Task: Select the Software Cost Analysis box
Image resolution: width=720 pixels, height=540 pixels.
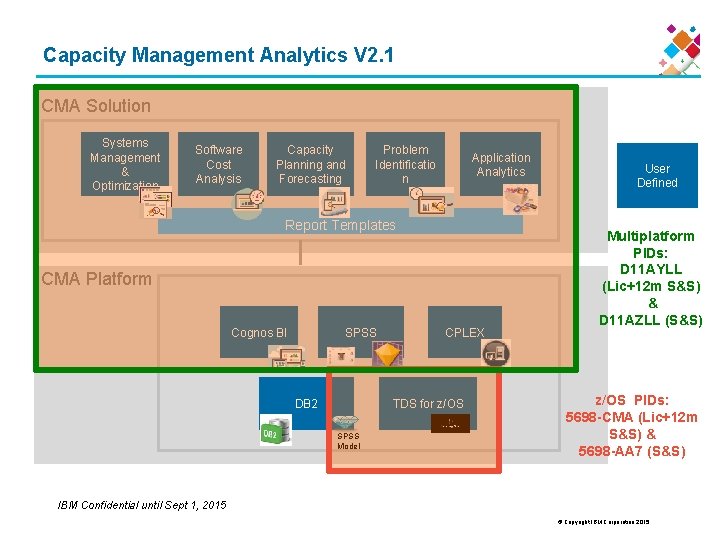Action: [x=218, y=164]
